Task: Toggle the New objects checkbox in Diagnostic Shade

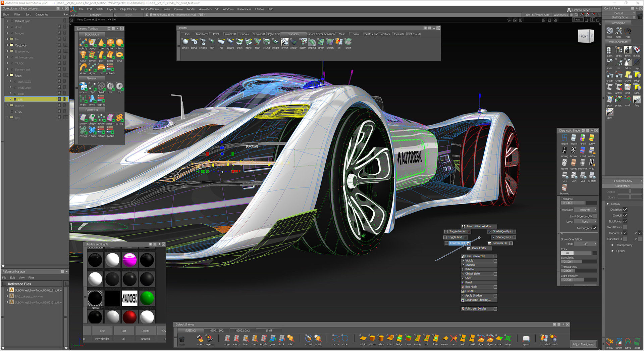Action: point(595,228)
